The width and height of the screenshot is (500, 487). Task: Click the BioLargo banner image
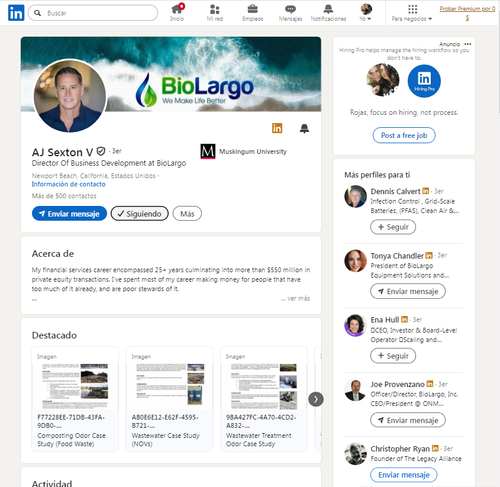[213, 74]
